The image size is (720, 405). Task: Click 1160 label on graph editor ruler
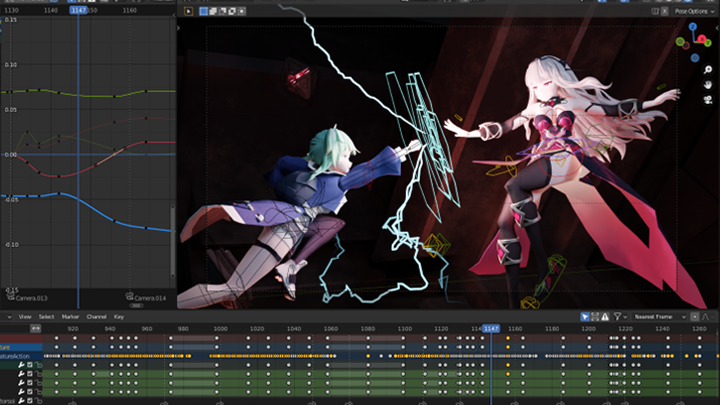[x=129, y=10]
